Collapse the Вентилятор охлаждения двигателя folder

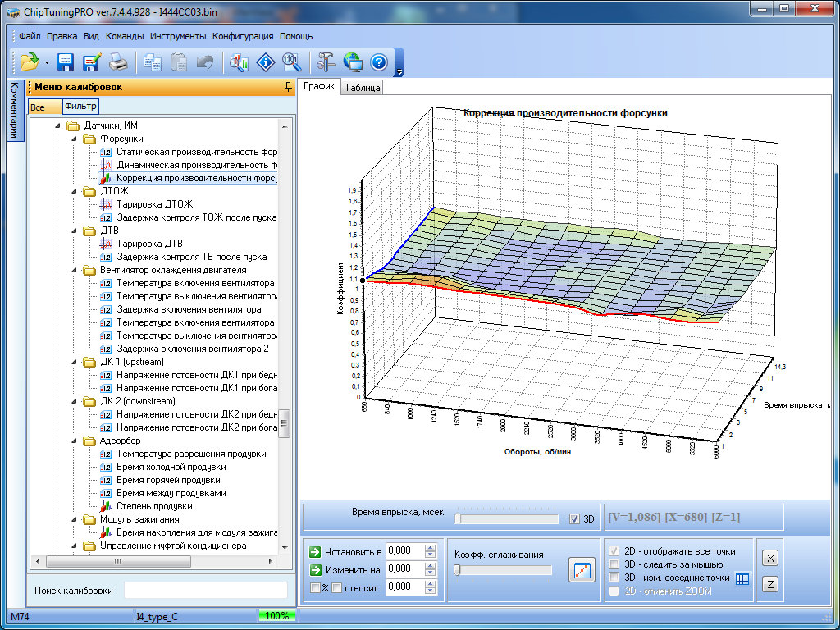(74, 270)
